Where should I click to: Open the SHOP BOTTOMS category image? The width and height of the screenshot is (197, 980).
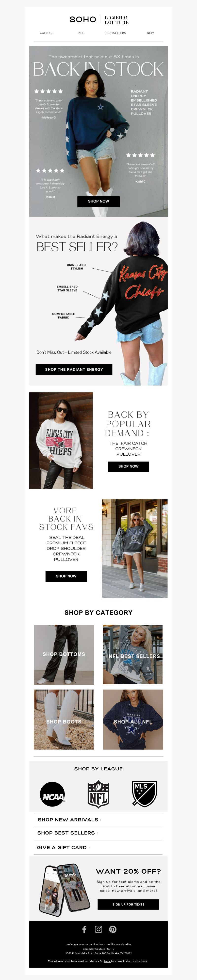(x=64, y=655)
